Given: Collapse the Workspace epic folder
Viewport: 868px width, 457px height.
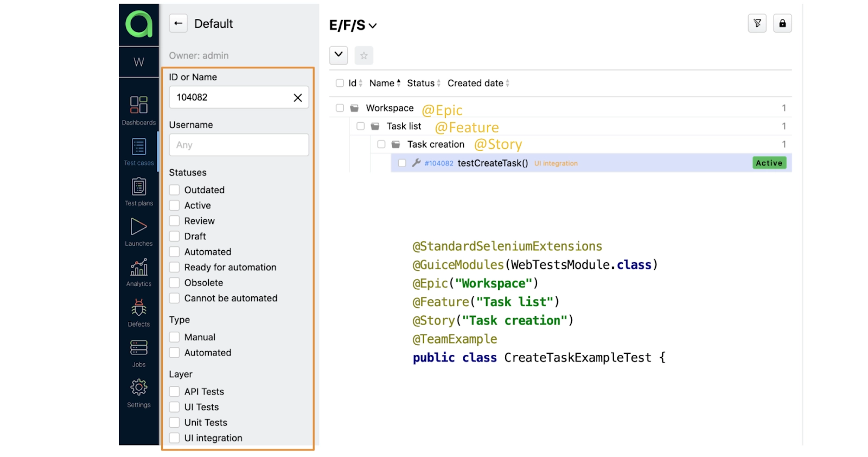Looking at the screenshot, I should (x=354, y=108).
